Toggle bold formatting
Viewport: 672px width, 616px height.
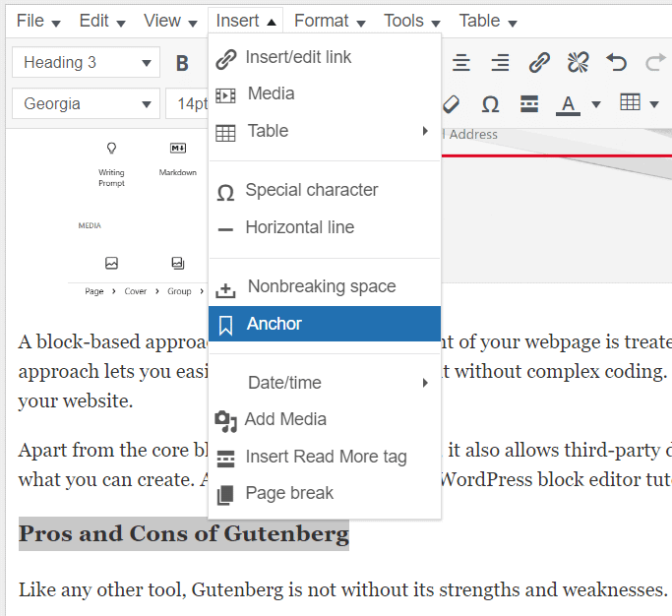[x=182, y=63]
